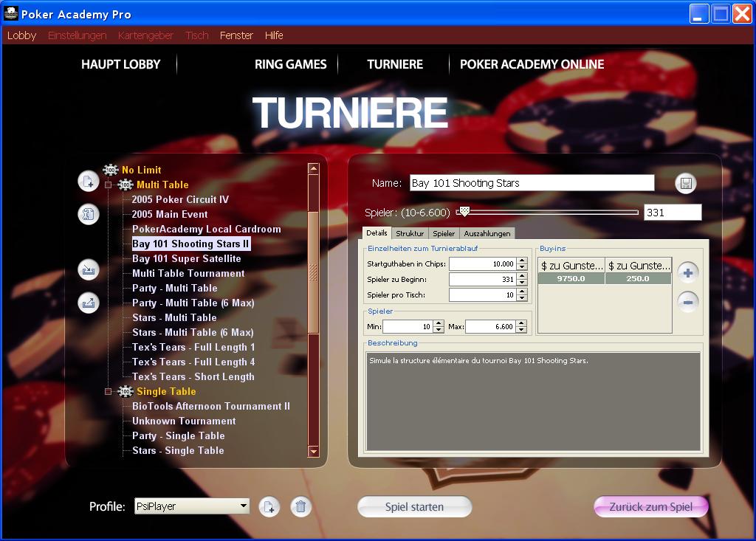The image size is (756, 541).
Task: Select Party - Multi Table (6 Max)
Action: [x=193, y=303]
